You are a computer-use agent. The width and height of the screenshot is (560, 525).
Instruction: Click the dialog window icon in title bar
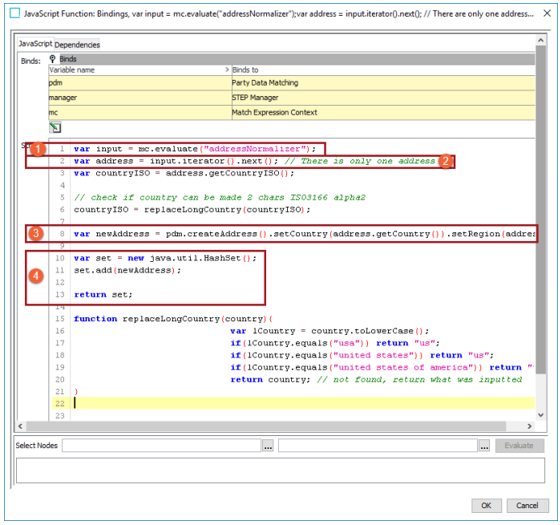pyautogui.click(x=15, y=13)
